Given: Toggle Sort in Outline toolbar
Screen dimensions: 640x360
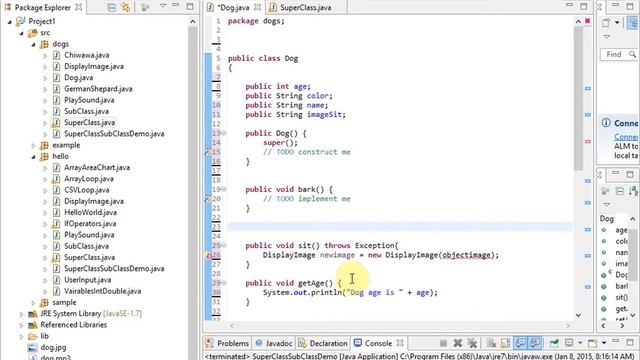Looking at the screenshot, I should pos(633,191).
